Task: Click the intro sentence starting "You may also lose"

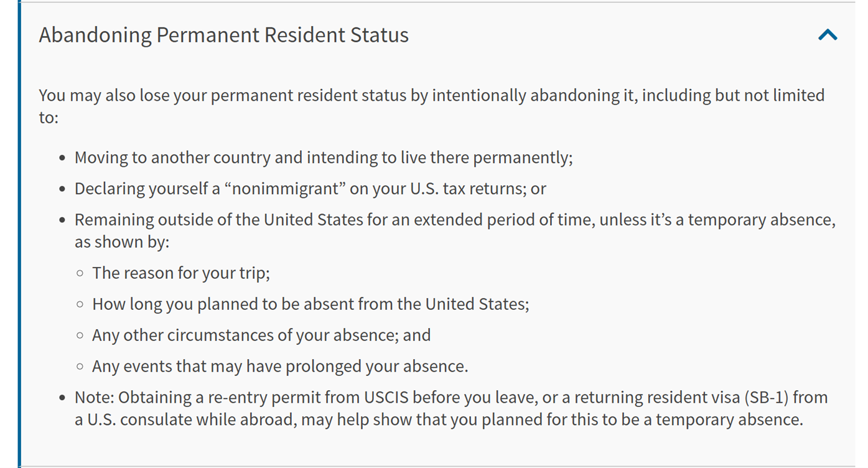Action: (x=431, y=96)
